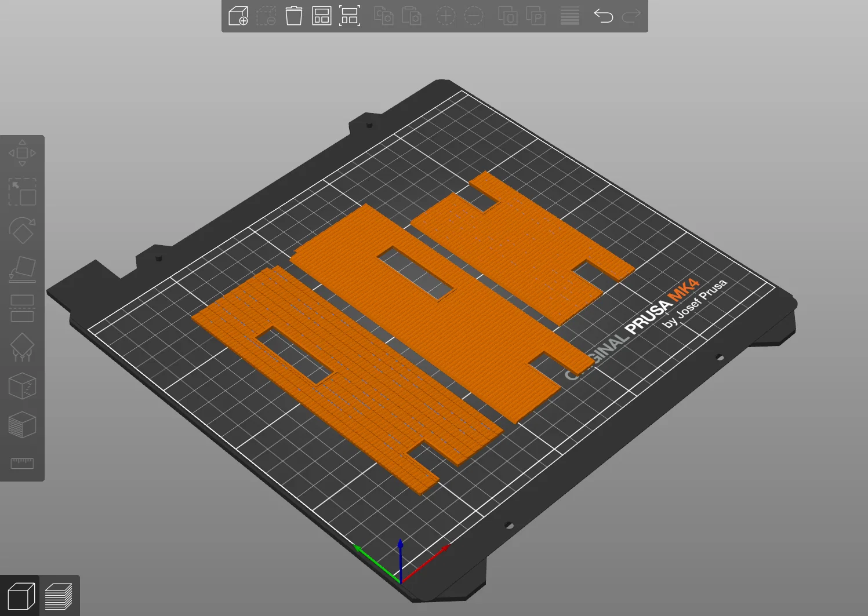Add an instance with the plus icon
The width and height of the screenshot is (868, 616).
[x=446, y=16]
